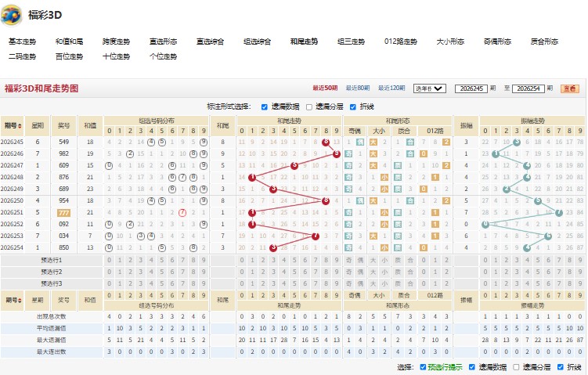
Task: Click sort arrows beside top 期号 header
Action: [x=20, y=125]
